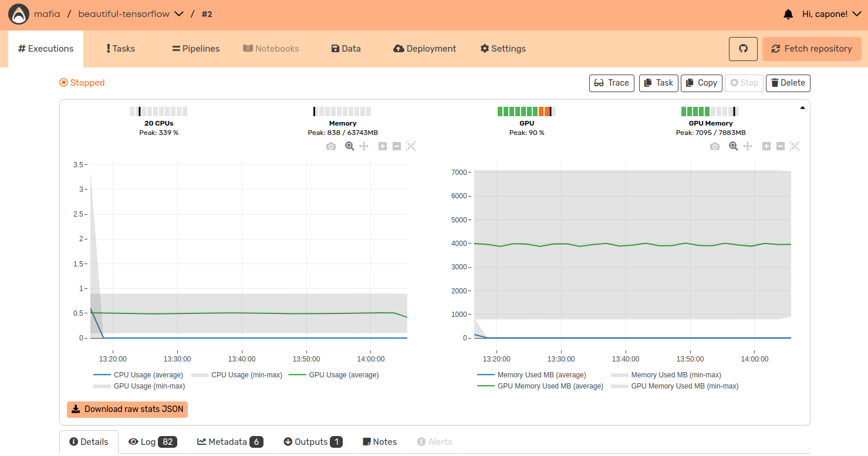The height and width of the screenshot is (456, 868).
Task: Go to the Deployment tab
Action: tap(424, 49)
